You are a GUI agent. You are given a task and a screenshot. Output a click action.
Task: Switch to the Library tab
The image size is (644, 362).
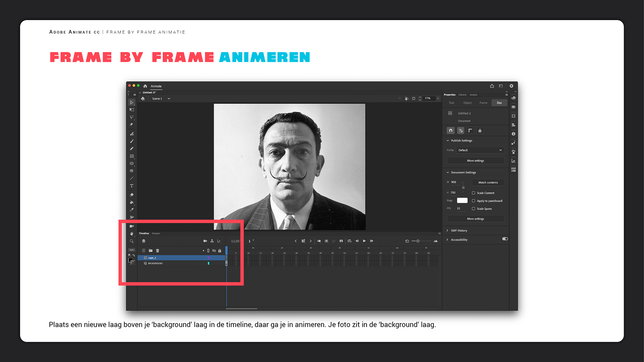[462, 95]
